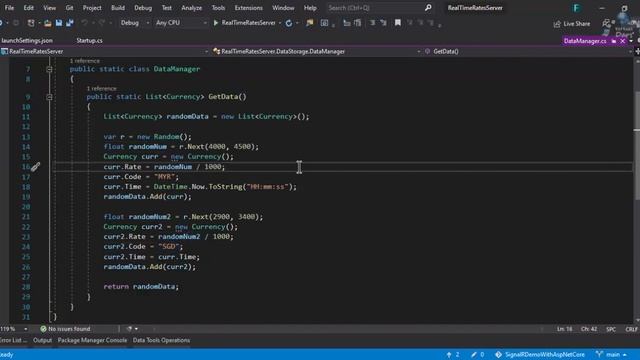This screenshot has width=640, height=360.
Task: Click the Open File folder icon
Action: [x=47, y=23]
